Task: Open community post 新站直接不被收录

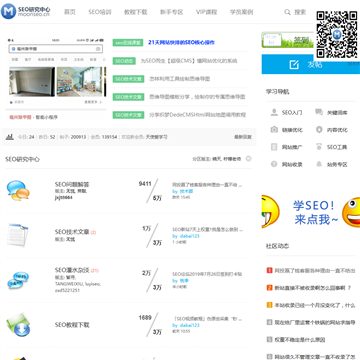Action: pos(313,288)
